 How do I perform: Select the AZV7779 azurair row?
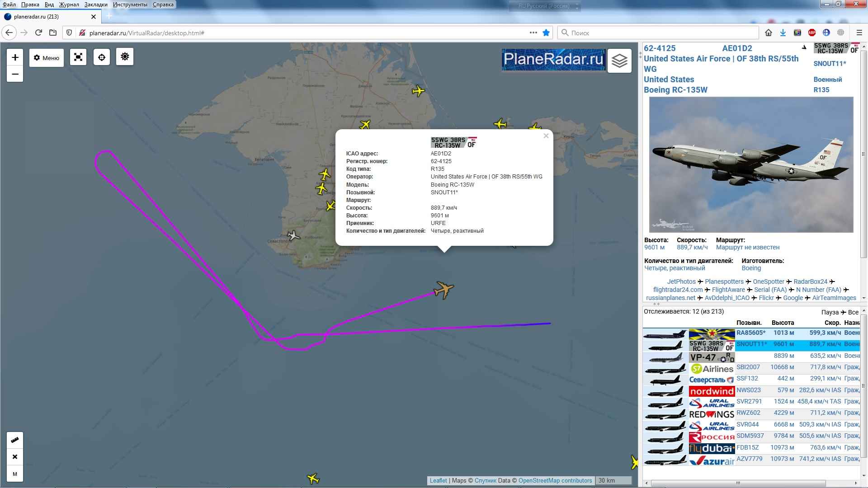click(751, 460)
